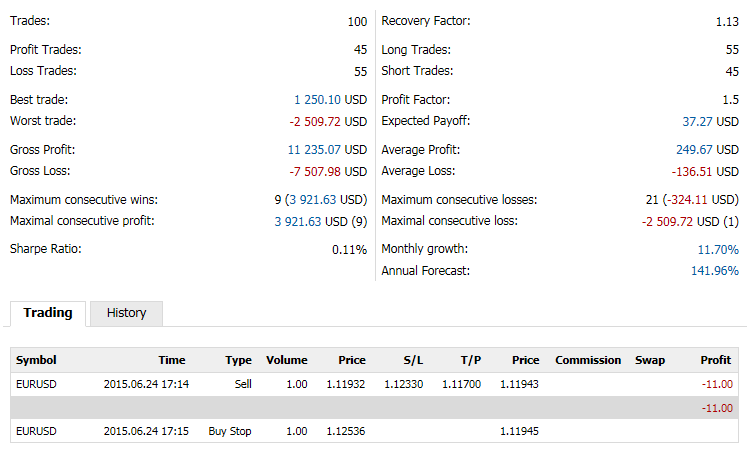This screenshot has height=453, width=750.
Task: Switch to the History tab
Action: [126, 313]
